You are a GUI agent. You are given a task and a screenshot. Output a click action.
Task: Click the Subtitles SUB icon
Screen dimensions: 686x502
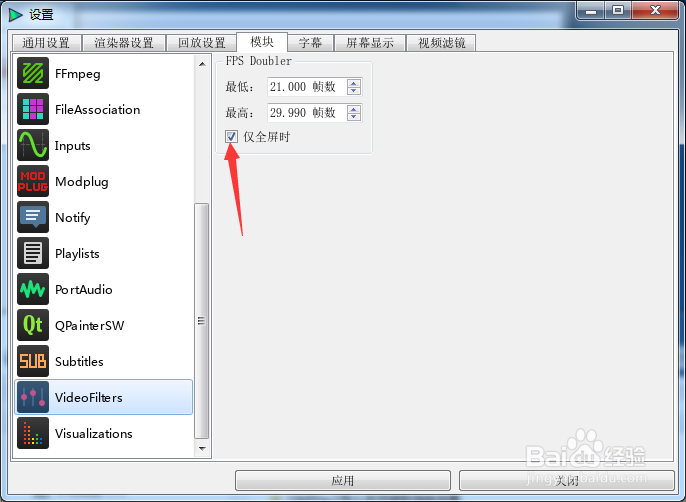[x=33, y=361]
